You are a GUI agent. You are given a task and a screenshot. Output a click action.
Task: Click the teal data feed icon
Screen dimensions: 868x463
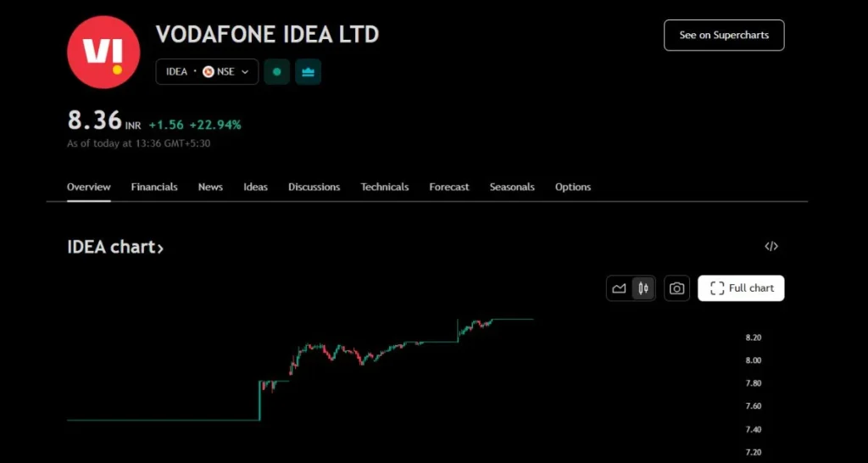[x=309, y=71]
